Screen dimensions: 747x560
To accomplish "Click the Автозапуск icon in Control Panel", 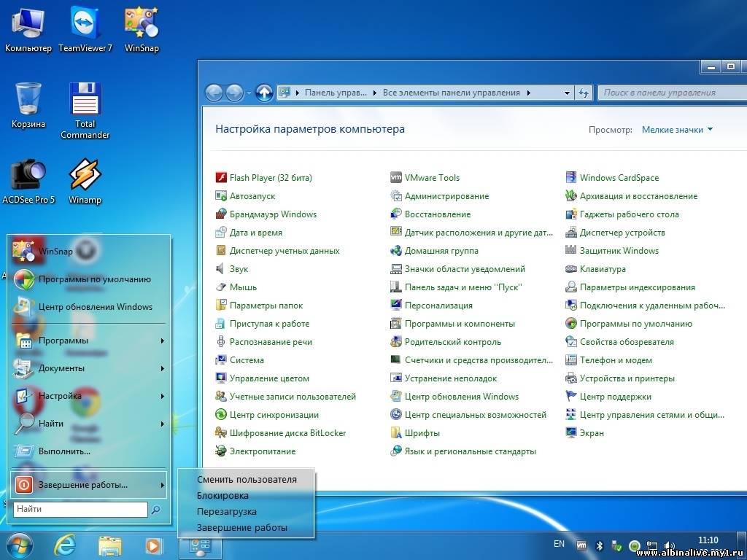I will 220,195.
